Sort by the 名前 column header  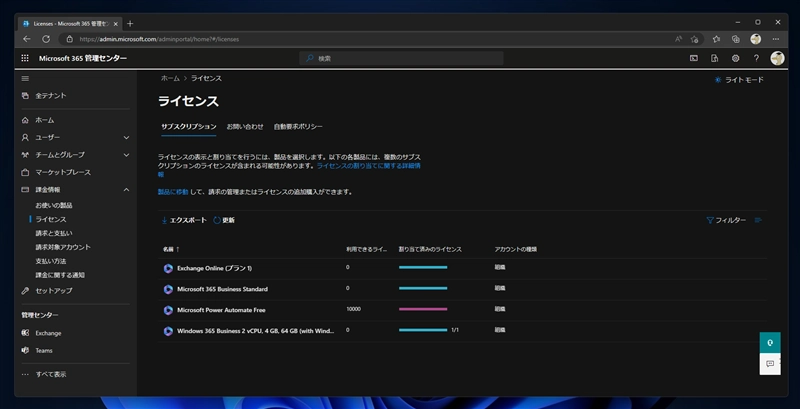point(171,249)
